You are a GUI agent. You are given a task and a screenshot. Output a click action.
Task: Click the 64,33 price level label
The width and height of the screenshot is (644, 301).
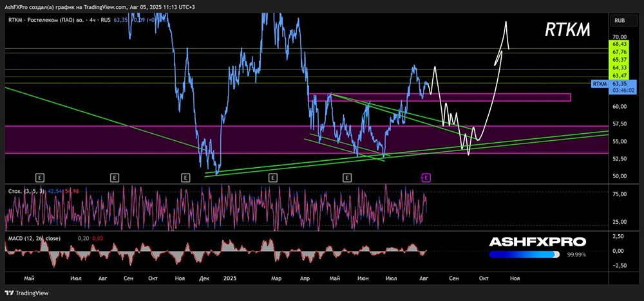tap(619, 68)
